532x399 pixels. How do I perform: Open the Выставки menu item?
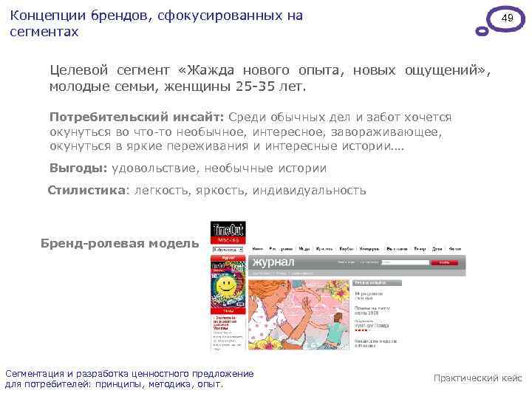click(397, 249)
